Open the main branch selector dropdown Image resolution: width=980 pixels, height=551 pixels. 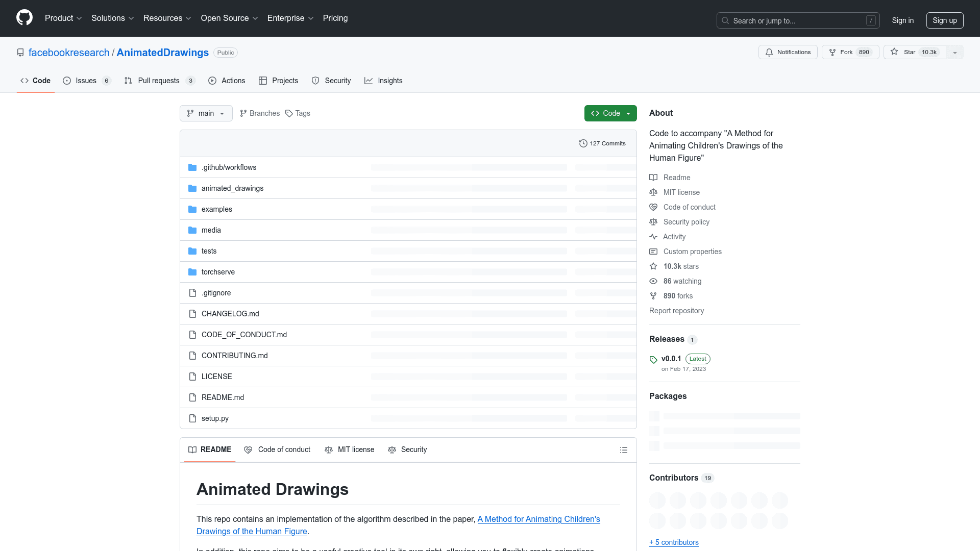pos(206,113)
